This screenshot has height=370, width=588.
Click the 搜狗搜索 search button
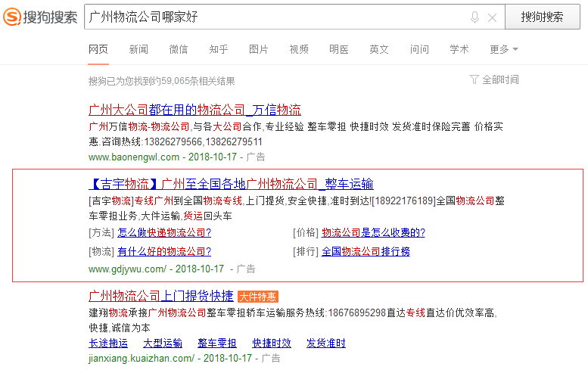click(x=542, y=17)
